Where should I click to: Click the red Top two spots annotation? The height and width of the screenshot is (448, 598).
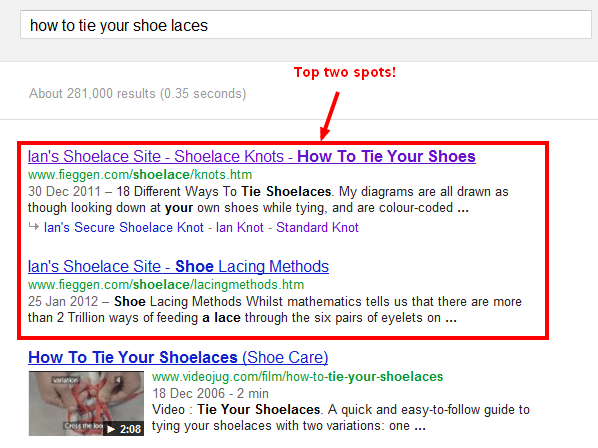pyautogui.click(x=345, y=72)
